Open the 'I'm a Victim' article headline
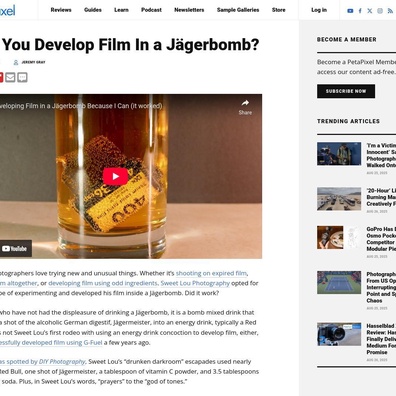The width and height of the screenshot is (396, 396). point(381,155)
